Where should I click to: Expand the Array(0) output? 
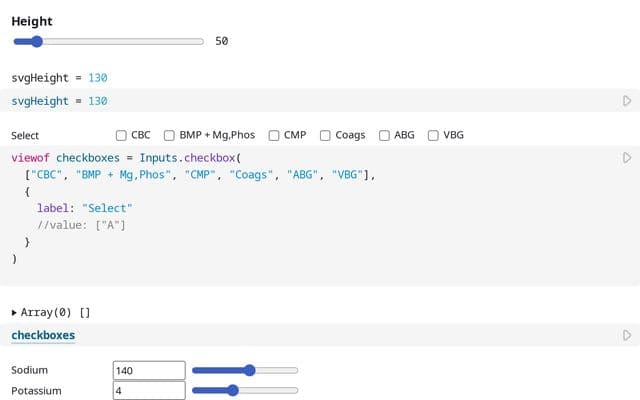14,313
